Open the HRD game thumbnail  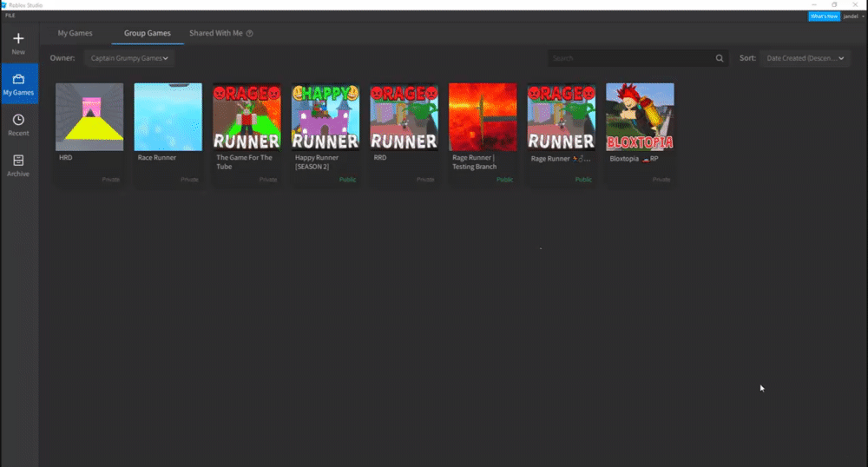point(89,116)
